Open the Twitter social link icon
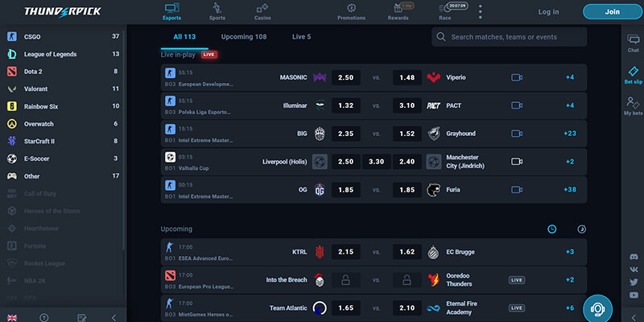 pos(634,283)
